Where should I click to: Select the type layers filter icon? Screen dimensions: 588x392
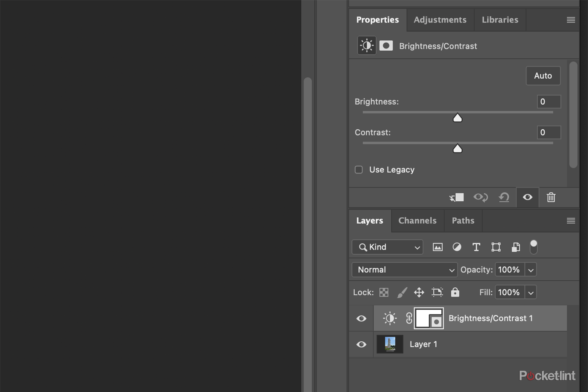tap(476, 247)
